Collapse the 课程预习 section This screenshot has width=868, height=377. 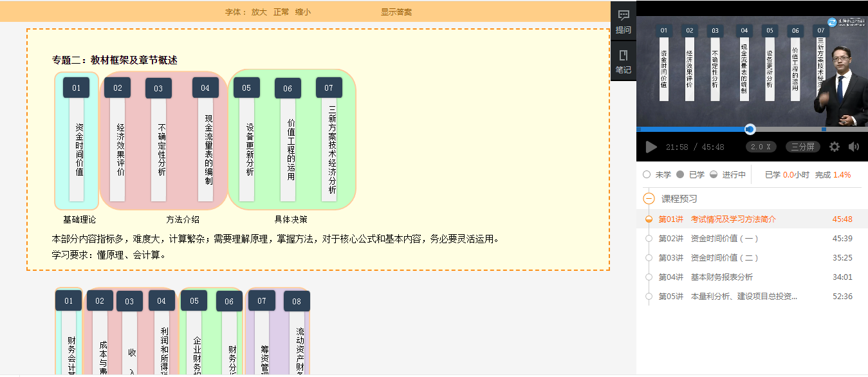coord(649,199)
